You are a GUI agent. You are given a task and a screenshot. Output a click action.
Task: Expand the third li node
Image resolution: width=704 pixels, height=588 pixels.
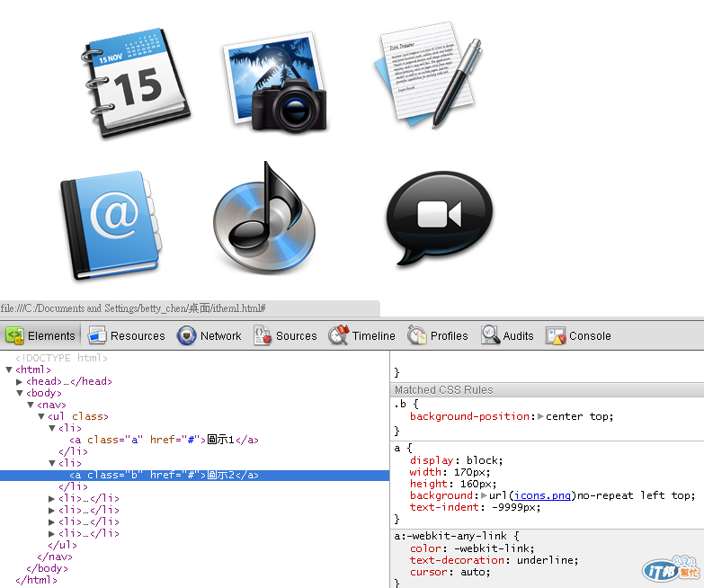click(51, 498)
